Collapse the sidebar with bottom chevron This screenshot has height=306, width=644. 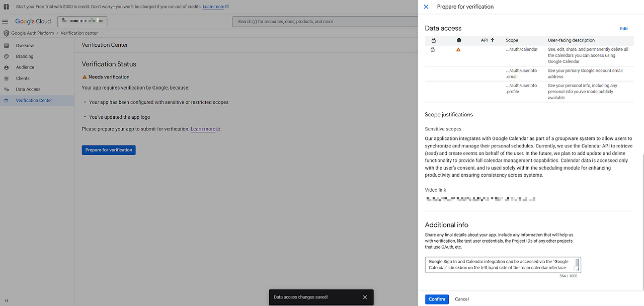(x=6, y=300)
